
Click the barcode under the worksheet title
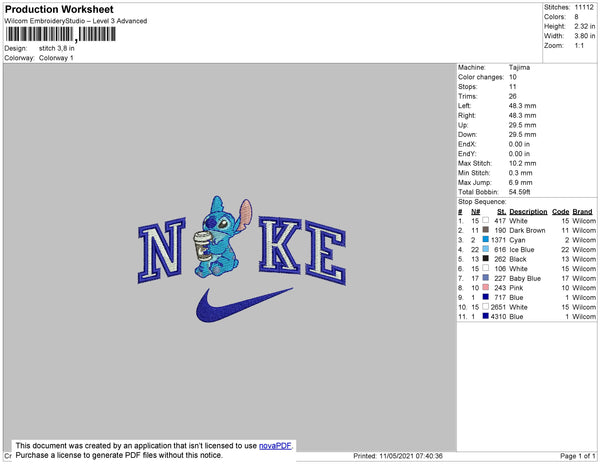coord(60,34)
